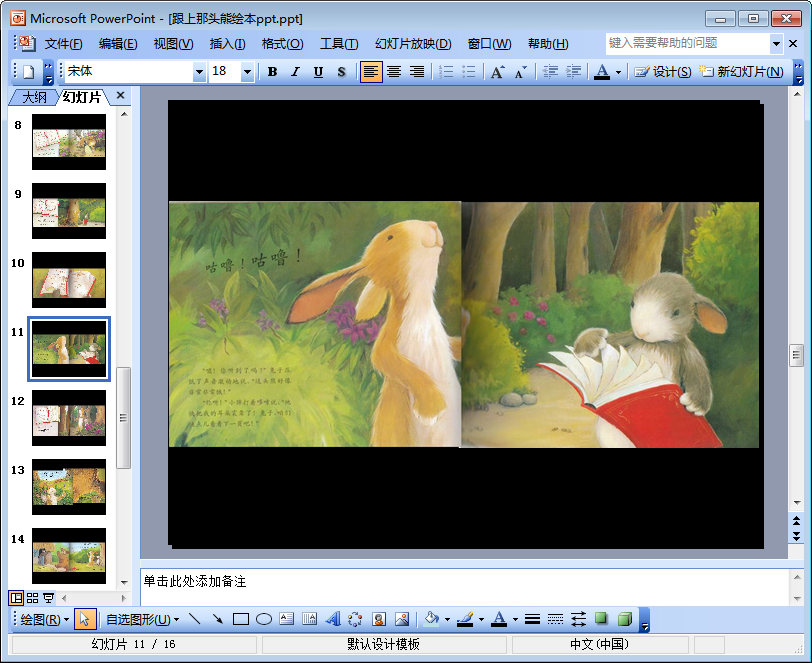Switch to Slide Sorter view
Screen dimensions: 812x663
[x=32, y=598]
